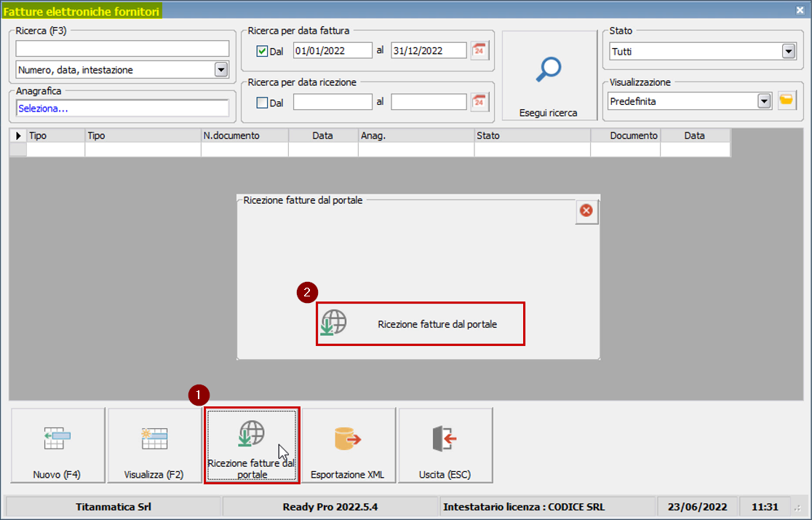Click the Esportazione XML button
This screenshot has width=812, height=520.
(349, 445)
